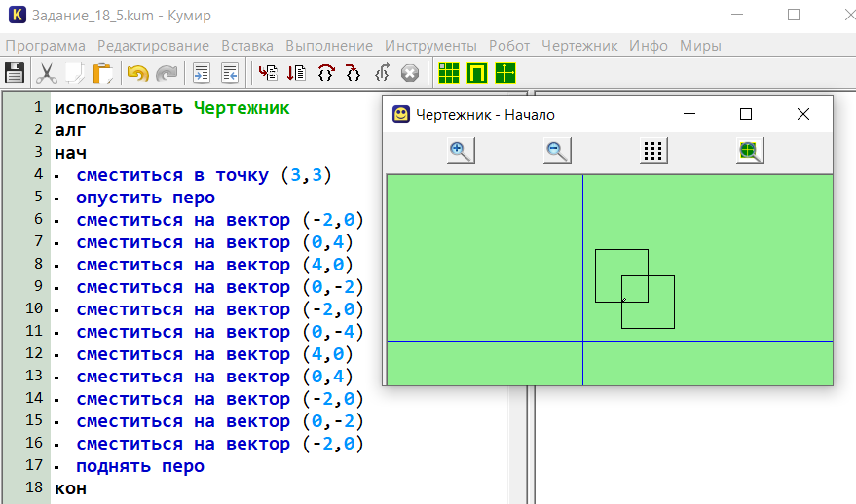Open the Робот menu

pyautogui.click(x=508, y=46)
